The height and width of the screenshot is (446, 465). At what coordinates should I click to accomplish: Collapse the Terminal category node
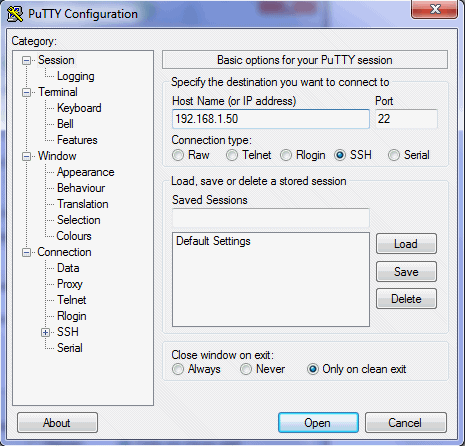[26, 93]
